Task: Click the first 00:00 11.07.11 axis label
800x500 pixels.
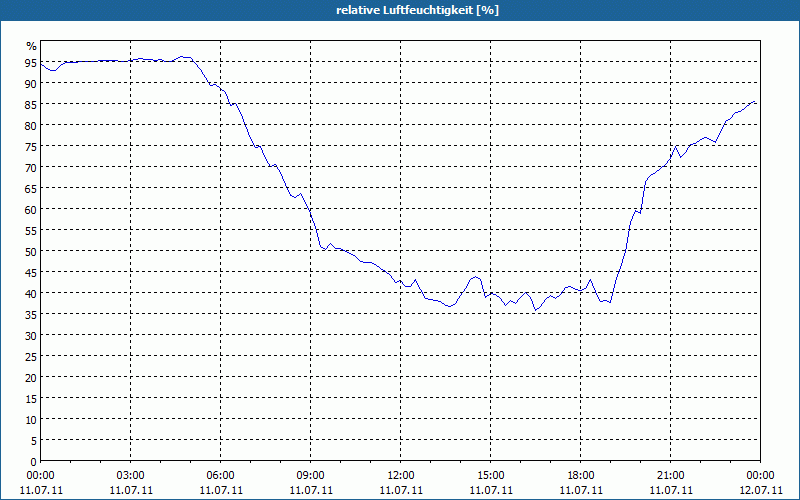Action: pos(41,483)
